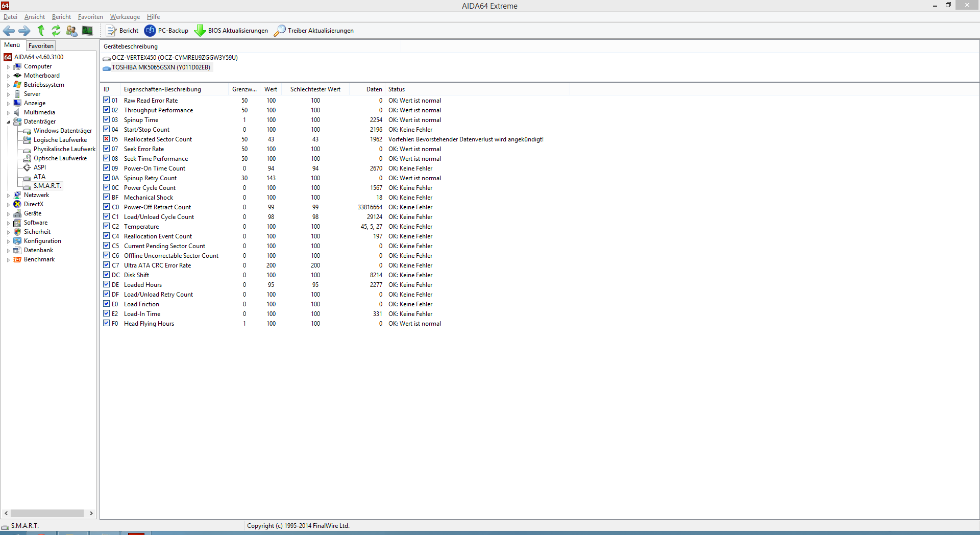Select the Logische Laufwerke tree item
This screenshot has height=535, width=980.
click(x=60, y=140)
